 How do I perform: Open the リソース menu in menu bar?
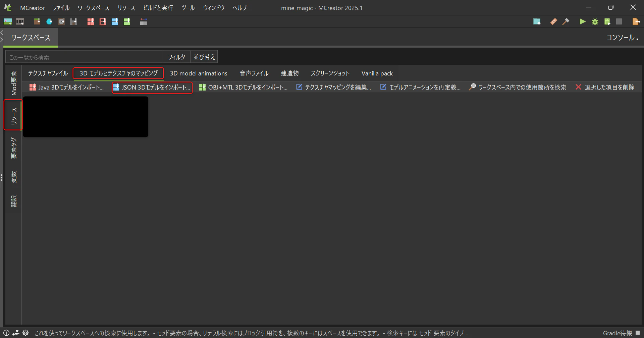(x=126, y=8)
